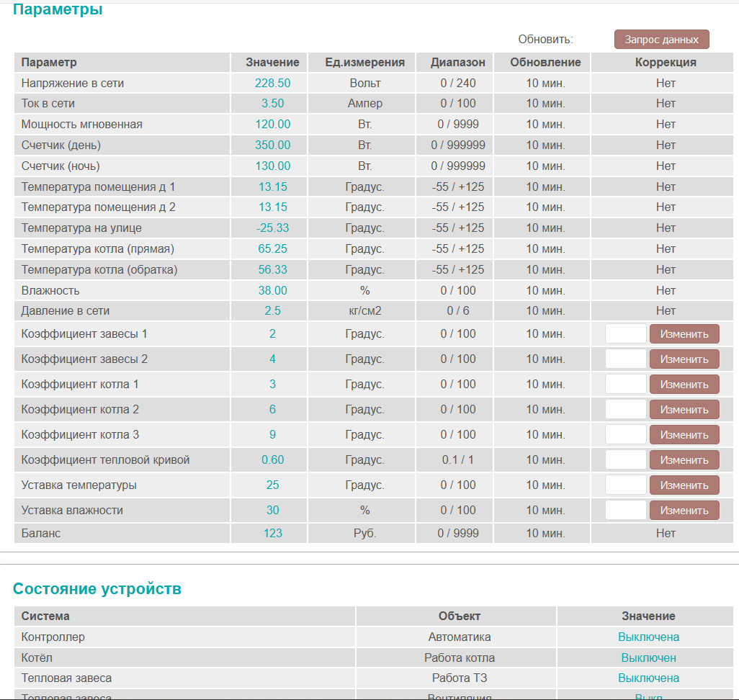Open the Напряжение в сети value 228.50

click(x=272, y=84)
